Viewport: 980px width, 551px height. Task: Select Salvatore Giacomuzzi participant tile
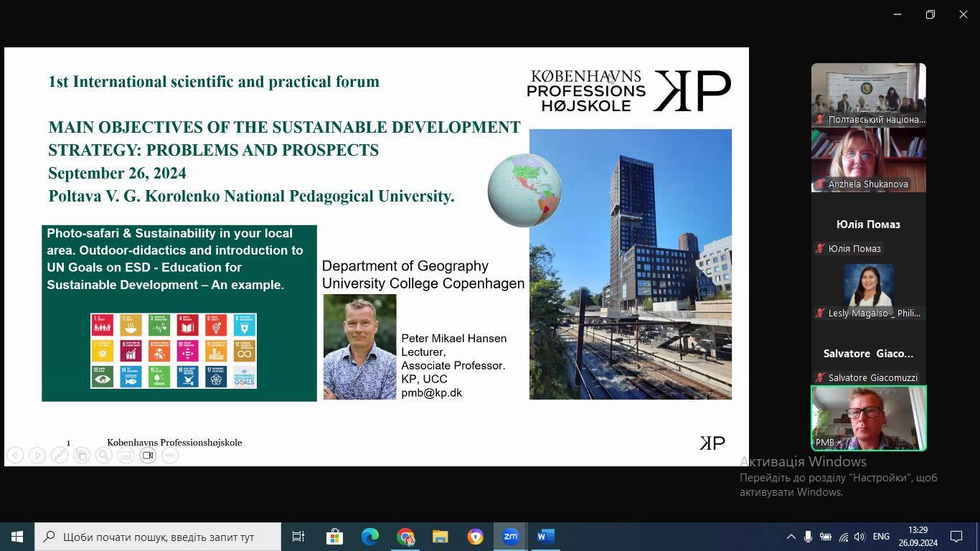pos(869,354)
